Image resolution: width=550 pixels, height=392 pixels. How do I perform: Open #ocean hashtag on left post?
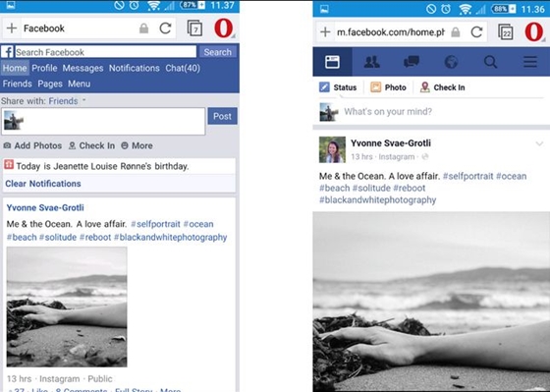[198, 224]
